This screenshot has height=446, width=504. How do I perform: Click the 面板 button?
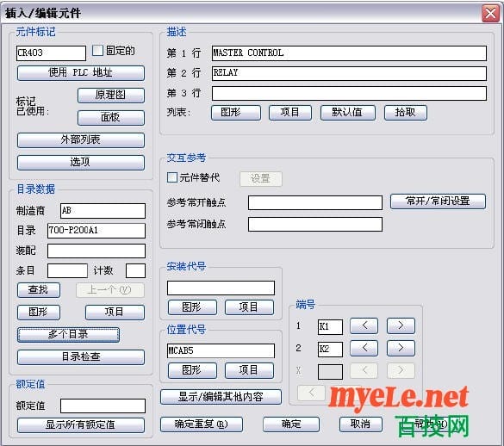pos(111,118)
